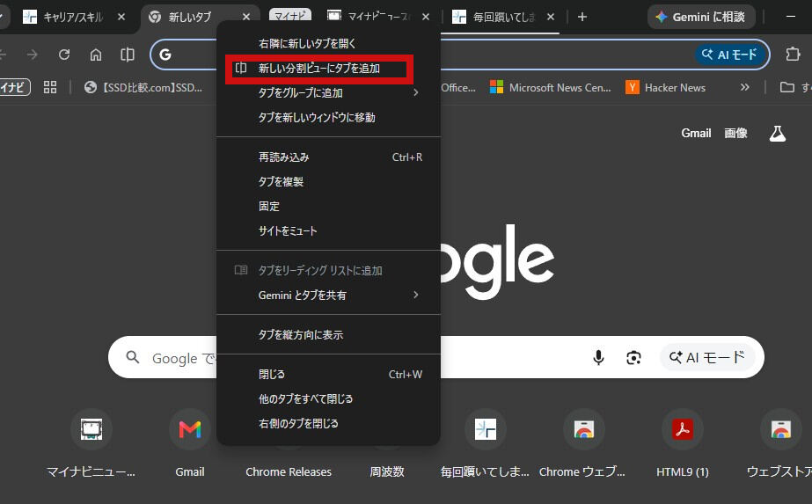
Task: Open the 画像 link
Action: click(735, 133)
